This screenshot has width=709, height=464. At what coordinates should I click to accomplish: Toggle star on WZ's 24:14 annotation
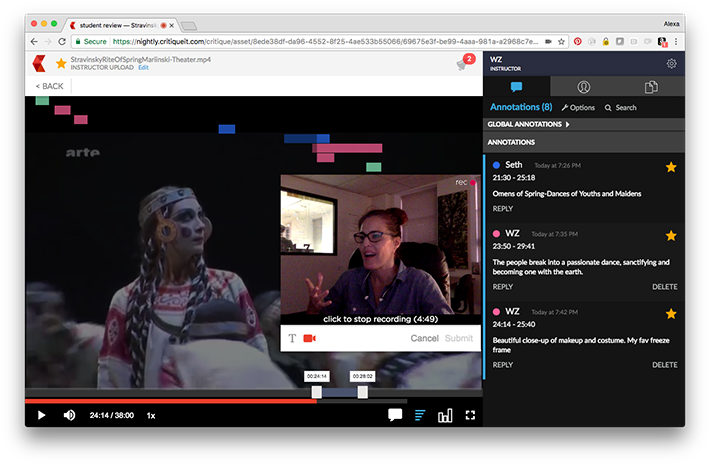pyautogui.click(x=671, y=314)
